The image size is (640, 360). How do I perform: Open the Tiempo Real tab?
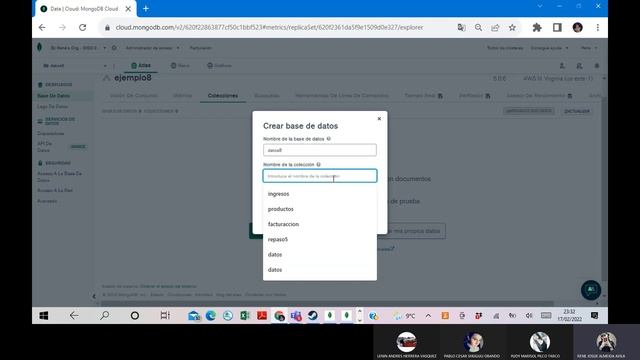(423, 96)
